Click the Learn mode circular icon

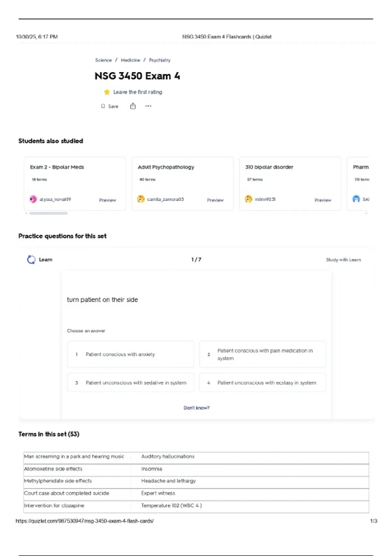pos(31,260)
